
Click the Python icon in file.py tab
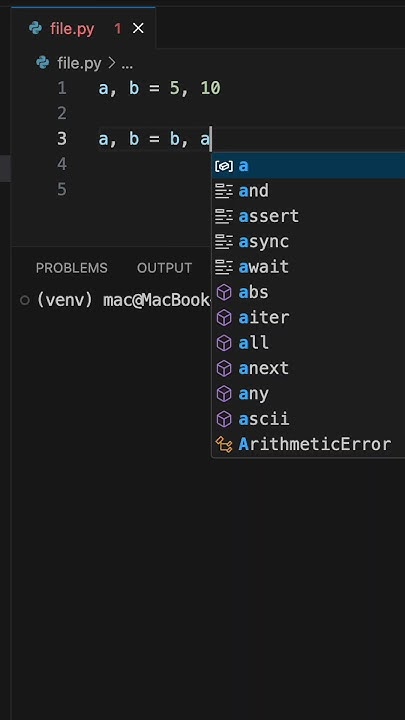[35, 28]
